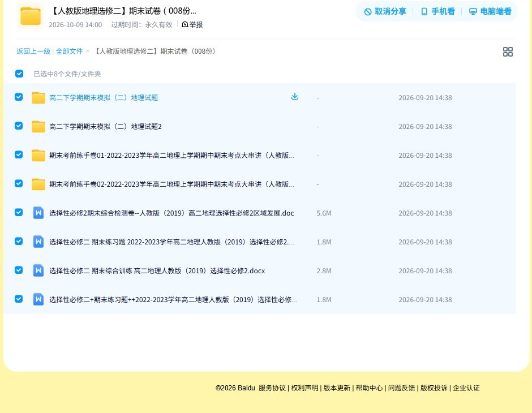Uncheck the 期末考前练手卷02 folder checkbox

pyautogui.click(x=19, y=183)
